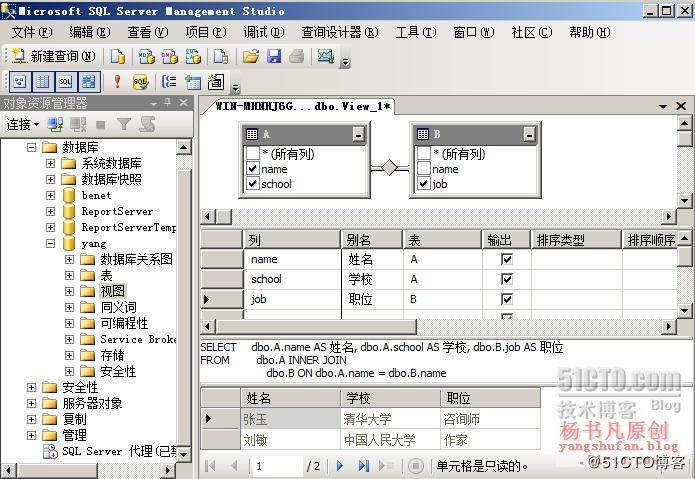This screenshot has width=695, height=479.
Task: Click the Object Explorer stop square icon
Action: [x=101, y=125]
